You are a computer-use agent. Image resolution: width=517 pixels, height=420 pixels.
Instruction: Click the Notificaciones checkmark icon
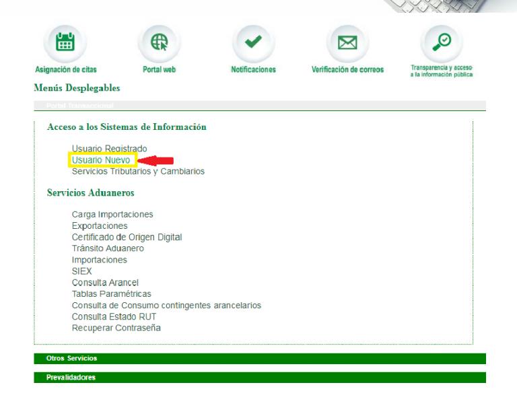(x=253, y=42)
